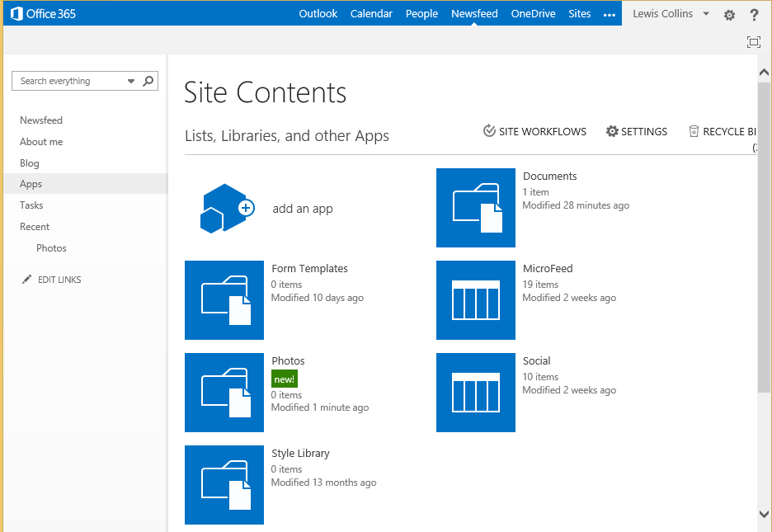
Task: Expand the search scope dropdown arrow
Action: pyautogui.click(x=131, y=82)
